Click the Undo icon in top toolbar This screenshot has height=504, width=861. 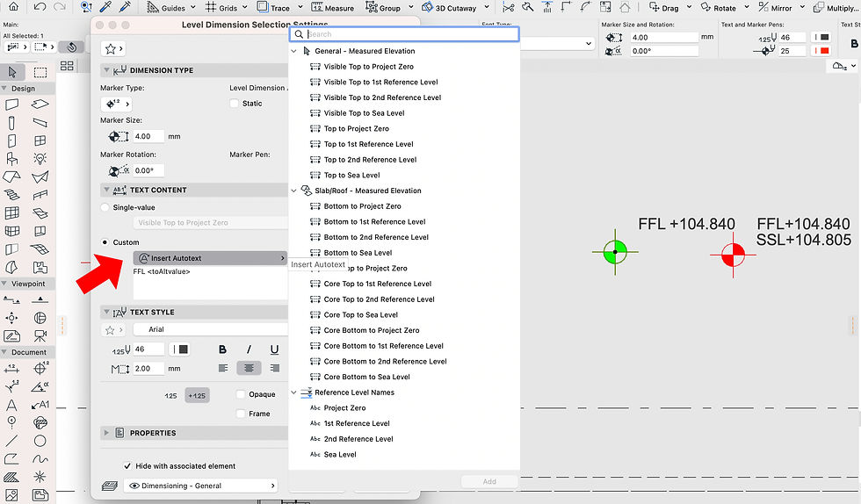[x=40, y=7]
